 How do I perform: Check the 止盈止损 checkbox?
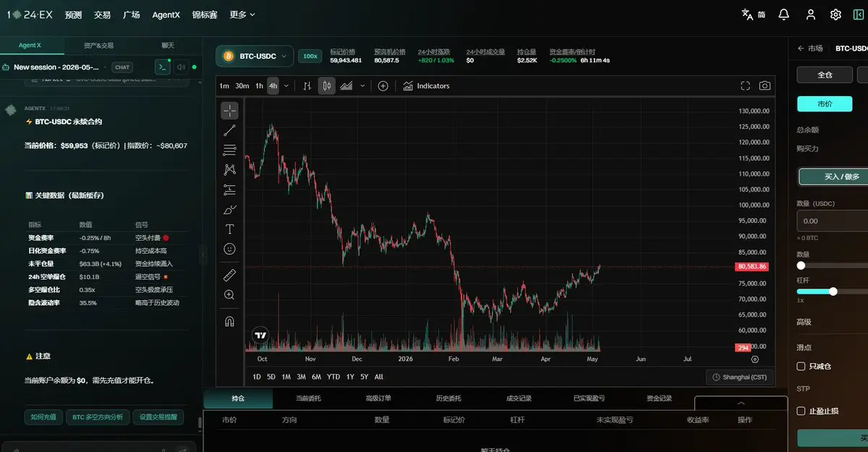coord(801,412)
